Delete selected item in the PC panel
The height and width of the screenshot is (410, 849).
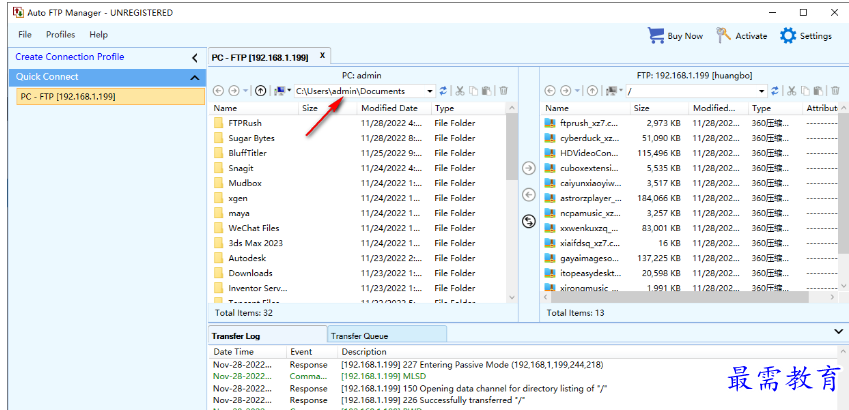pos(504,91)
